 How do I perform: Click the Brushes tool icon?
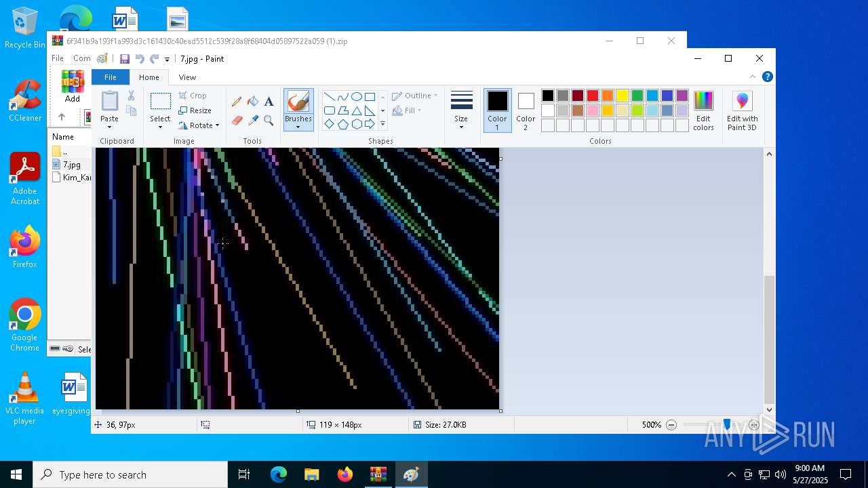[298, 102]
